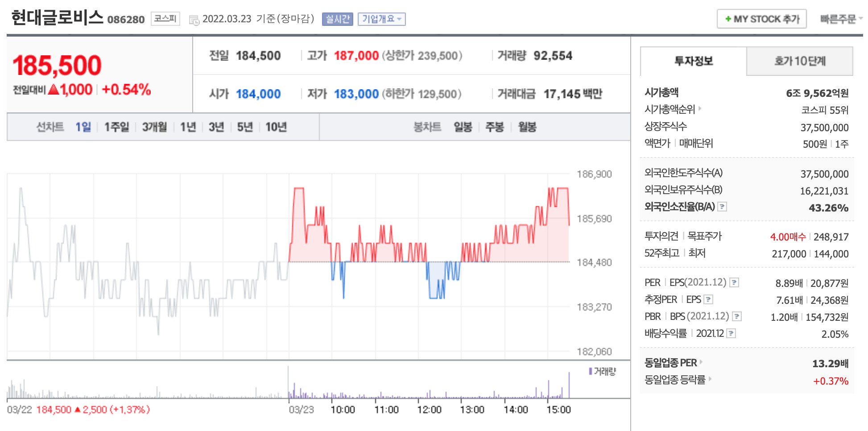Open the help icon next to PBR BPS(2021.12)
Image resolution: width=868 pixels, height=431 pixels.
pyautogui.click(x=737, y=316)
